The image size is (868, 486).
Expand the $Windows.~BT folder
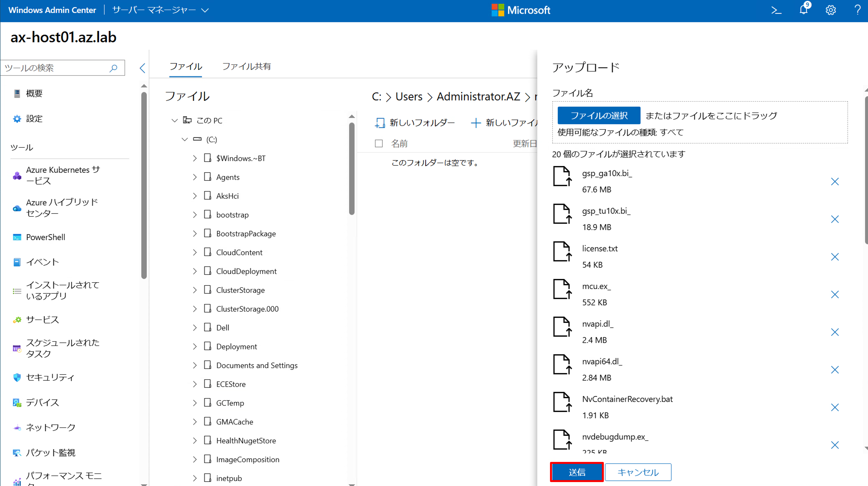[195, 158]
